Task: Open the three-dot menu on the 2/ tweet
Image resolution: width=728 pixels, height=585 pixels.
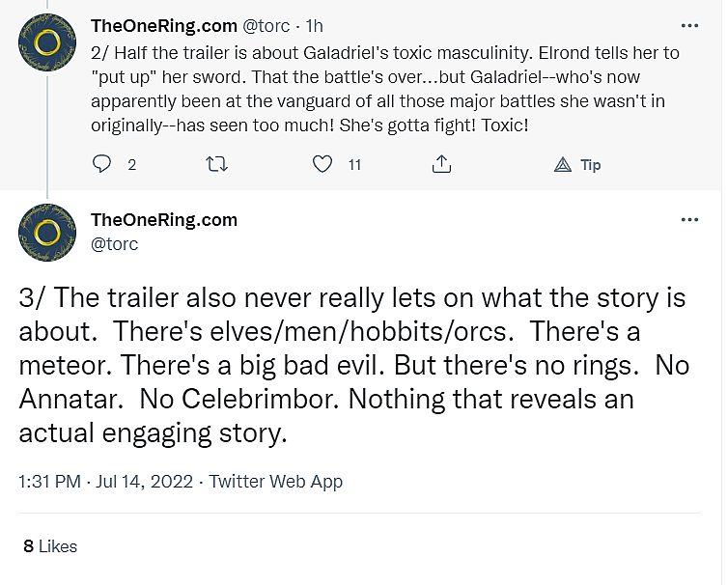Action: tap(689, 25)
